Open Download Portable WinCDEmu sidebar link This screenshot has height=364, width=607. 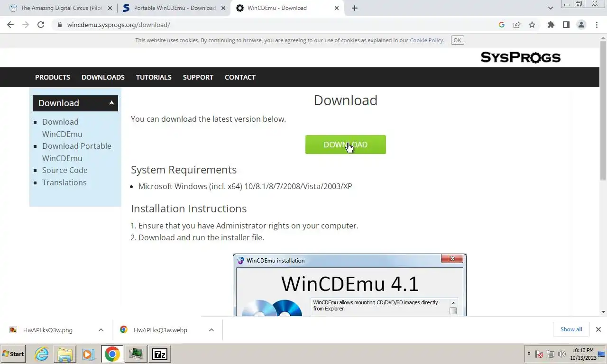click(77, 152)
